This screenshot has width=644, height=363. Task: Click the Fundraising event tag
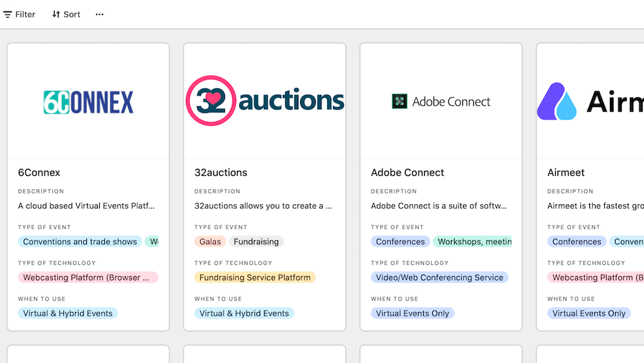pos(256,242)
